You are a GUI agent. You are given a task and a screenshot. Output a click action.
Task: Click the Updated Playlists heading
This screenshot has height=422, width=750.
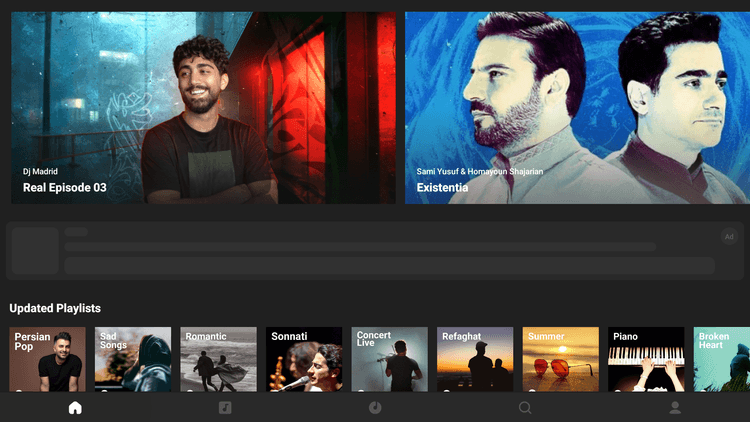click(55, 308)
